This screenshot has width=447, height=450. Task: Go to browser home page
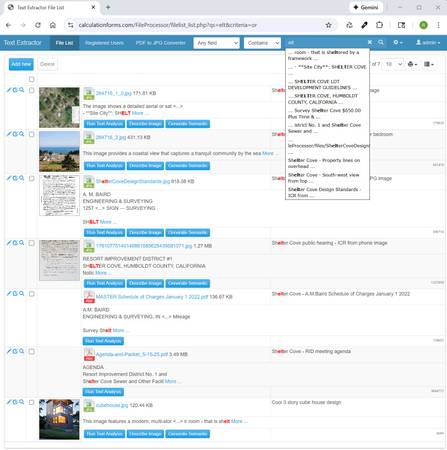point(53,25)
